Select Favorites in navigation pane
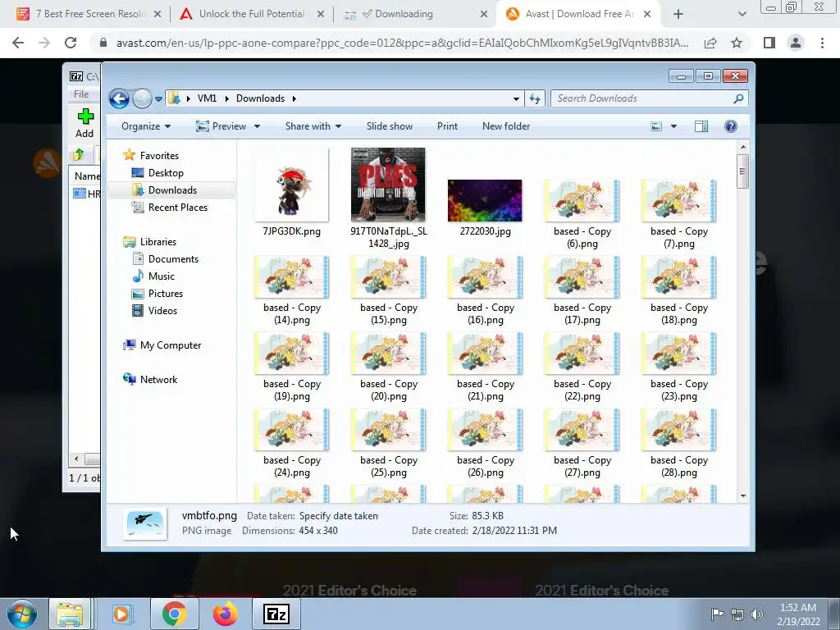The height and width of the screenshot is (630, 840). pyautogui.click(x=152, y=155)
